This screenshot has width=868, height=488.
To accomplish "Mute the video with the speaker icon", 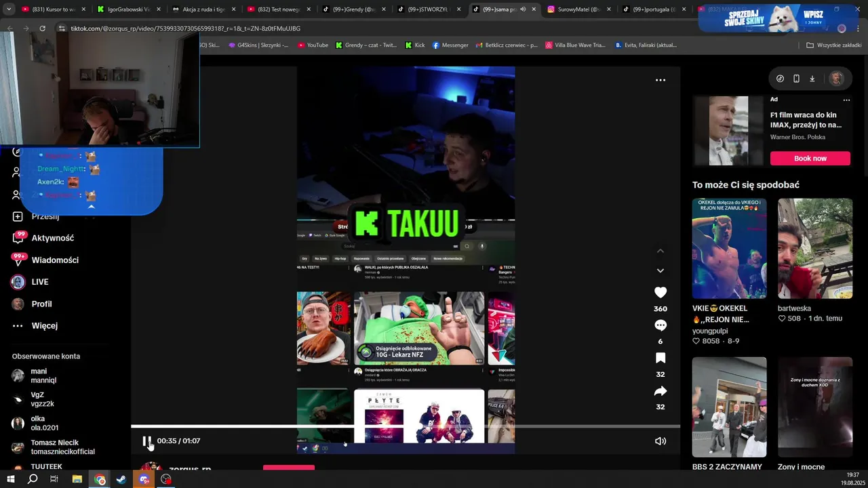I will (x=660, y=441).
